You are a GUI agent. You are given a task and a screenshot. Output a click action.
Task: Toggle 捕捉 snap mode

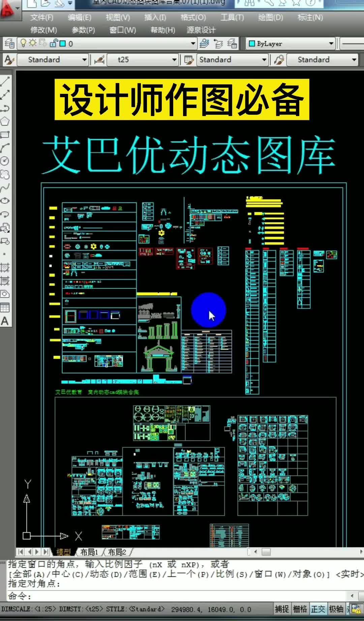click(282, 609)
